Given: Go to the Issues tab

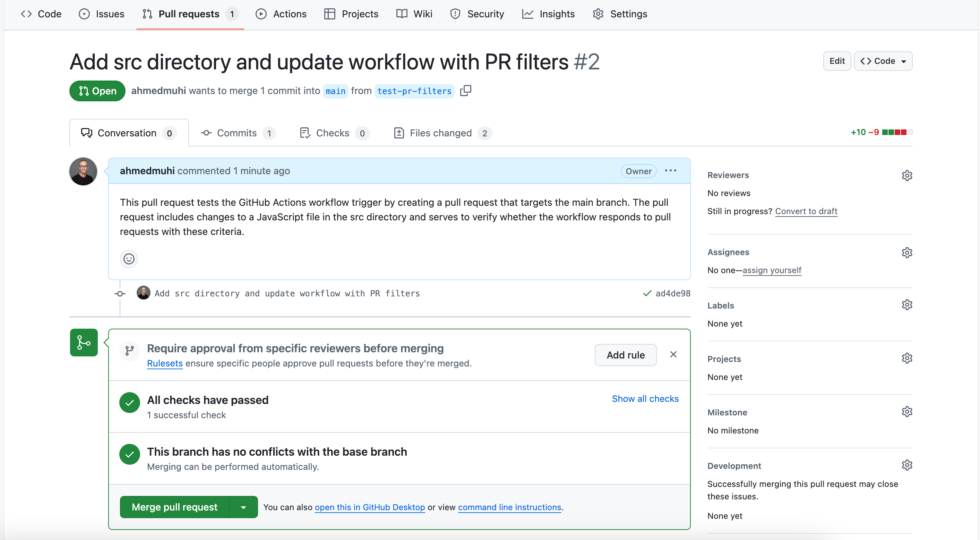Looking at the screenshot, I should coord(102,14).
